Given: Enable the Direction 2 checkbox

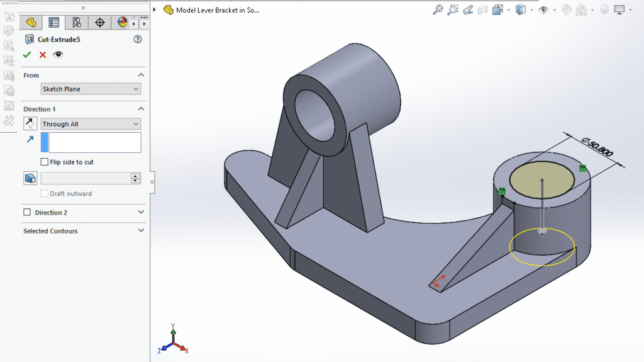Looking at the screenshot, I should (x=27, y=212).
